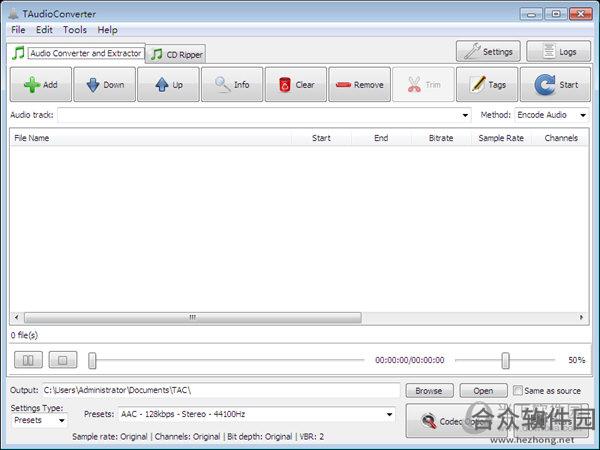Click the scrollbar left arrow
Screen dimensions: 600x450
pos(16,317)
